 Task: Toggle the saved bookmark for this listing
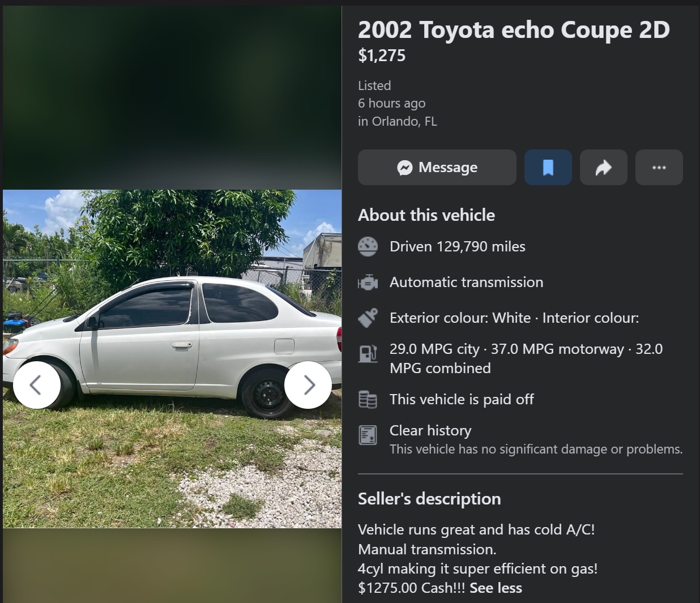(x=548, y=167)
